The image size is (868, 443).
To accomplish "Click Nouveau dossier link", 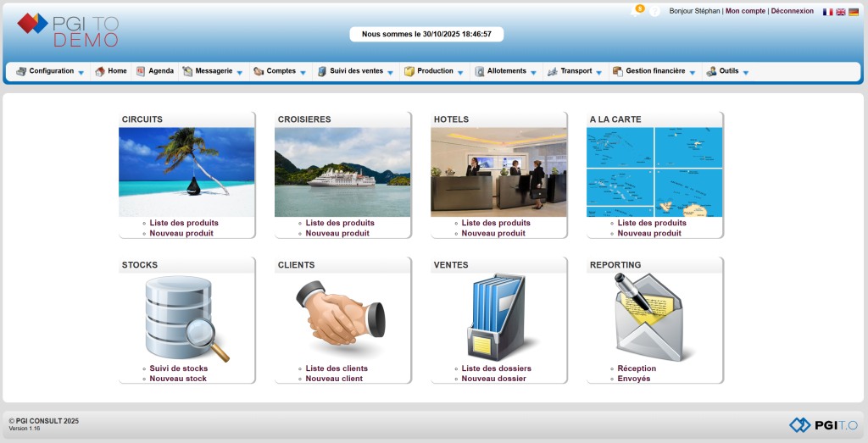I will 494,379.
